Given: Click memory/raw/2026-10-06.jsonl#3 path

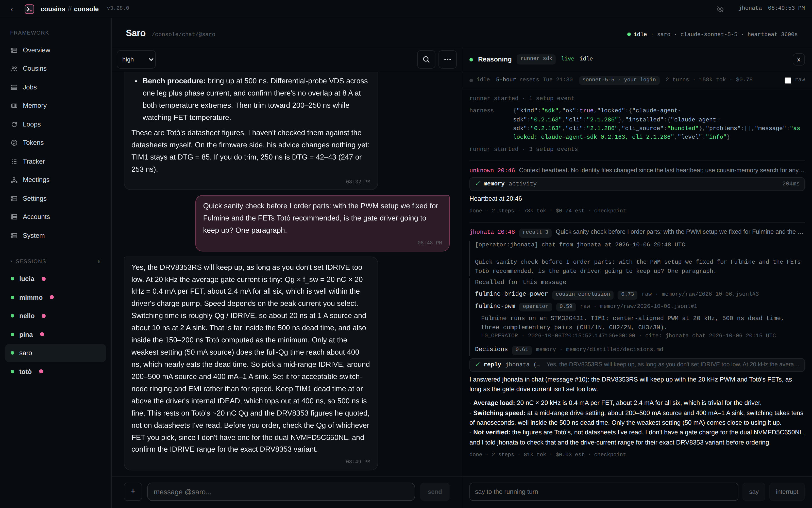Looking at the screenshot, I should (710, 294).
